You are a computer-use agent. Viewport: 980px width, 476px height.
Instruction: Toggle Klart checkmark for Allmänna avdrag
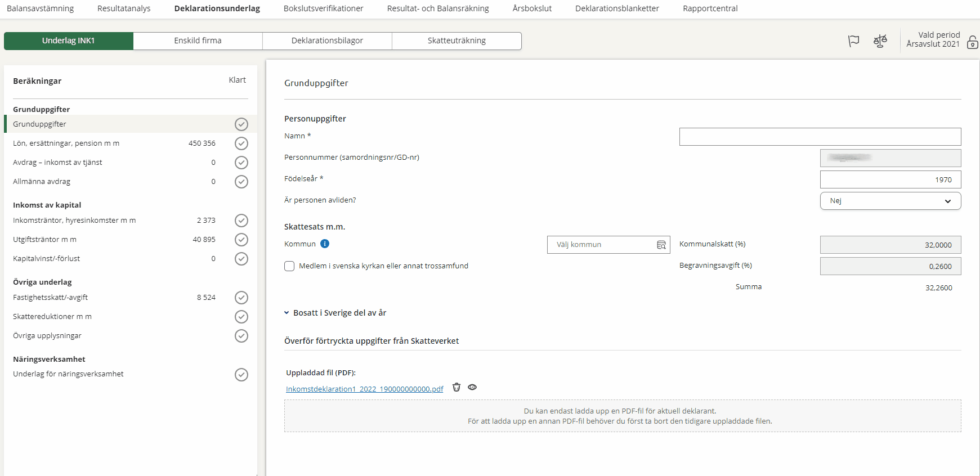(x=241, y=182)
